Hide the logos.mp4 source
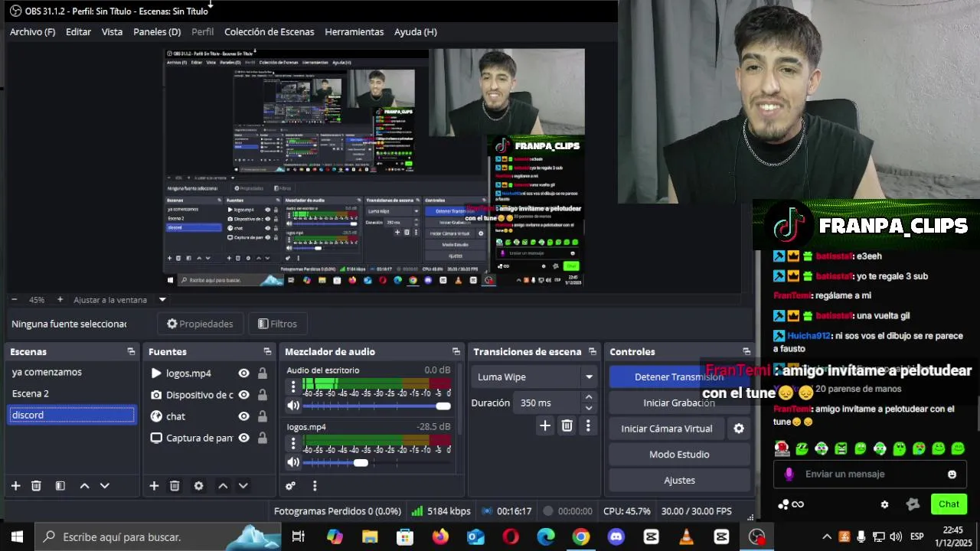Screen dimensions: 980x551 pyautogui.click(x=243, y=373)
